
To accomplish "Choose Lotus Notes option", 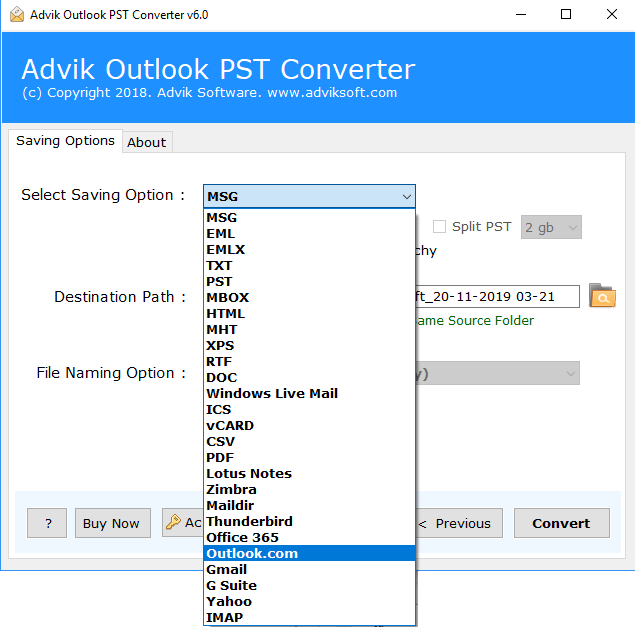I will coord(309,473).
